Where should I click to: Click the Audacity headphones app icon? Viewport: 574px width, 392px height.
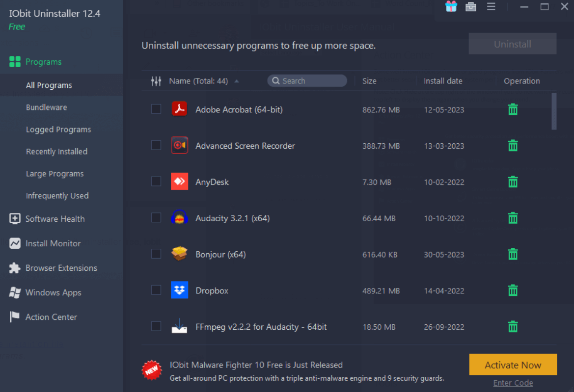pyautogui.click(x=179, y=217)
